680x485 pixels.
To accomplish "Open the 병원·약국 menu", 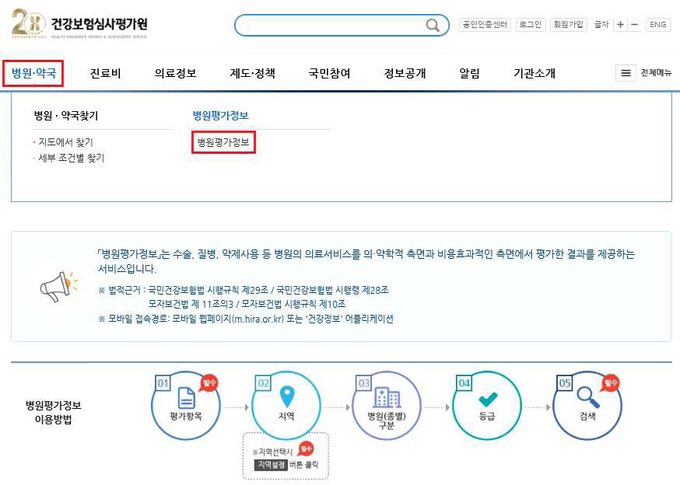I will coord(33,73).
